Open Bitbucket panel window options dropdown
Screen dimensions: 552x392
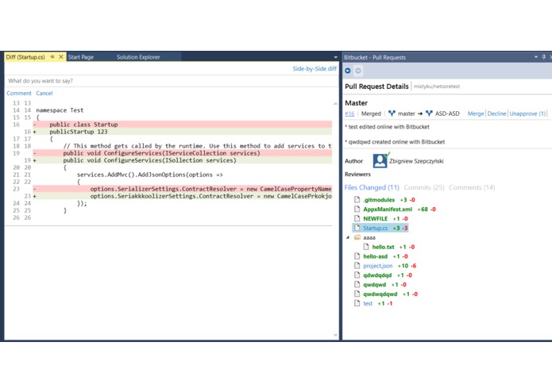point(536,57)
